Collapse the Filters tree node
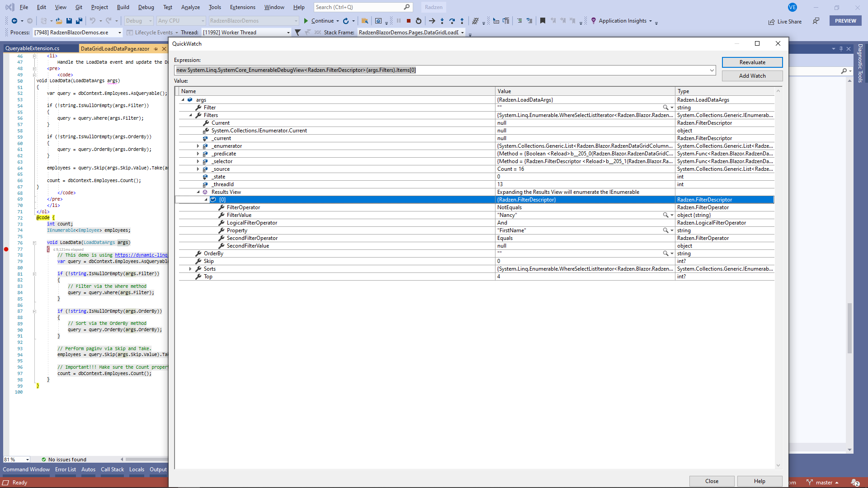Screen dimensions: 868x488 [x=190, y=115]
